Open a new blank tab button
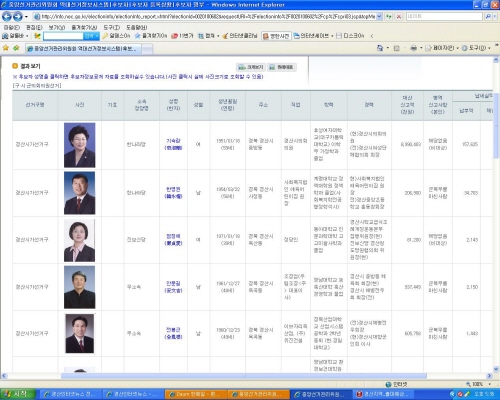The image size is (500, 400). [147, 49]
